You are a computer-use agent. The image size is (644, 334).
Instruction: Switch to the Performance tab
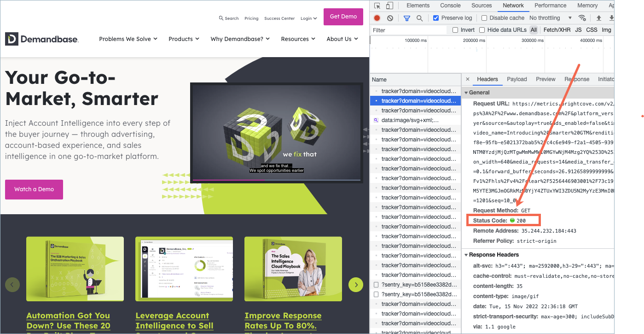pos(550,6)
